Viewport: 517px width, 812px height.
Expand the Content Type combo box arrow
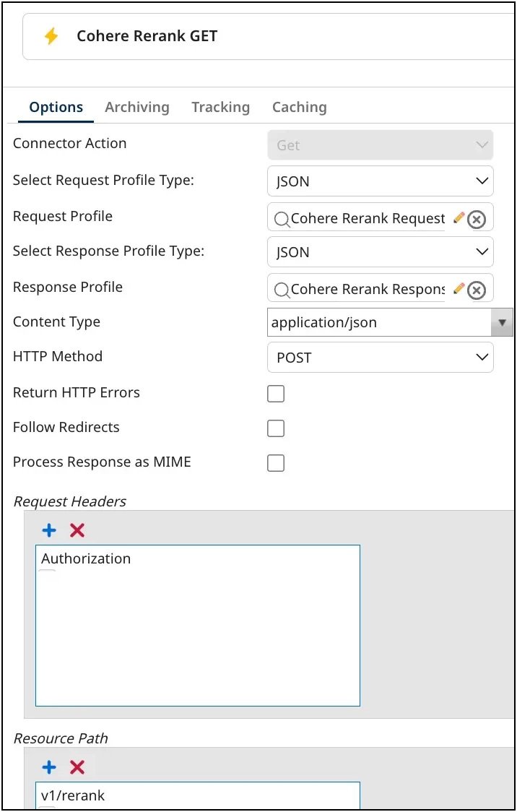point(502,322)
